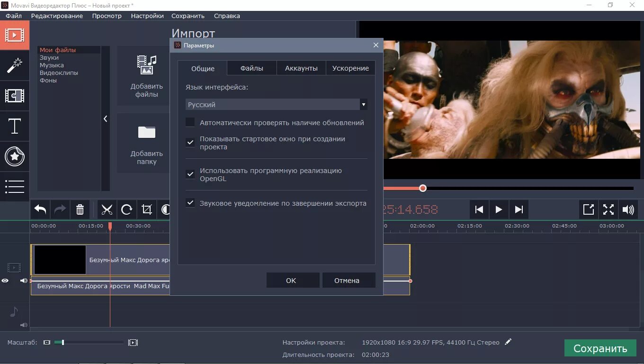Switch to Ускорение tab
644x364 pixels.
click(x=350, y=68)
